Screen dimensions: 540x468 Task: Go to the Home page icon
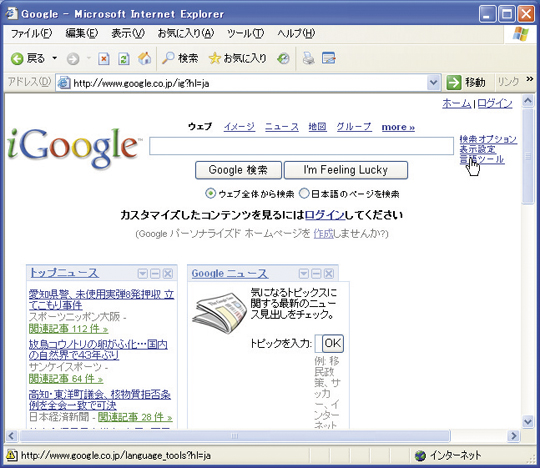(144, 59)
